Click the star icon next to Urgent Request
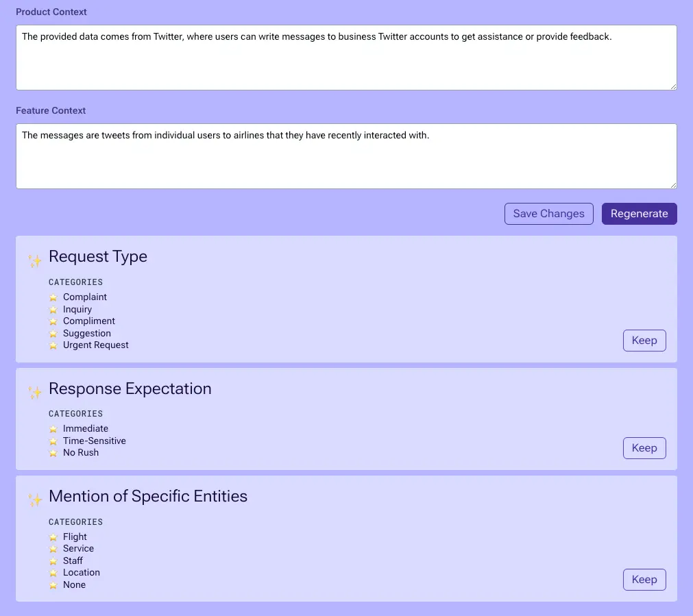This screenshot has height=616, width=693. pyautogui.click(x=53, y=345)
